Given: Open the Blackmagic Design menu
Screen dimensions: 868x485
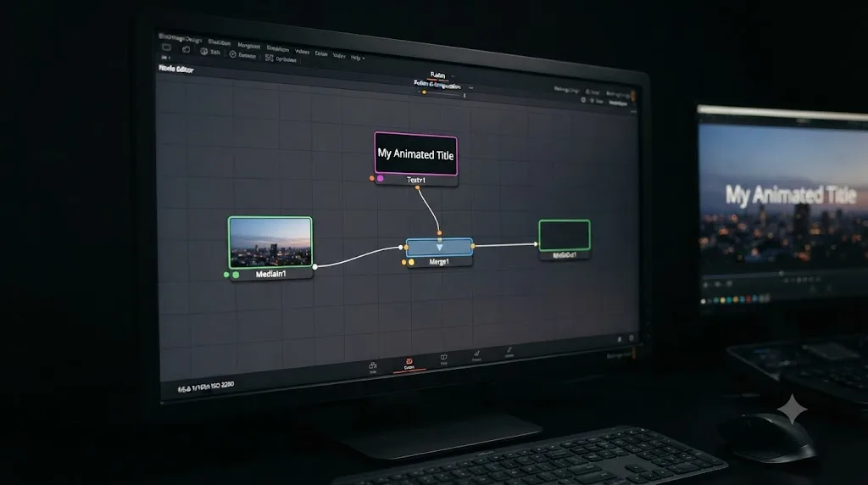Looking at the screenshot, I should point(180,38).
